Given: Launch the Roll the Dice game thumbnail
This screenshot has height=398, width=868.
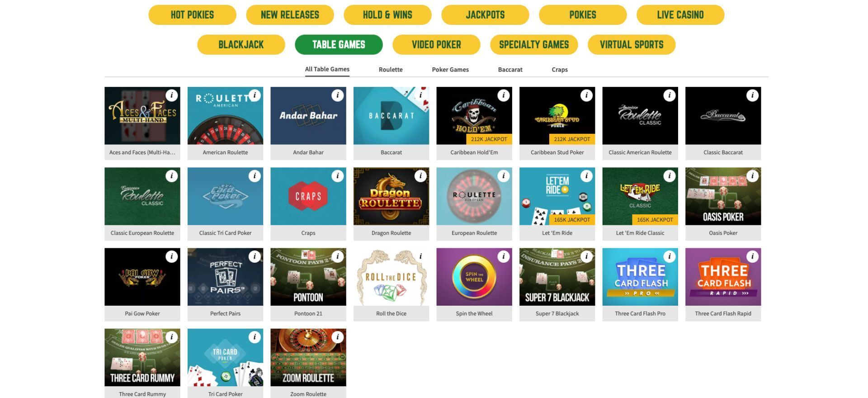Looking at the screenshot, I should click(391, 277).
